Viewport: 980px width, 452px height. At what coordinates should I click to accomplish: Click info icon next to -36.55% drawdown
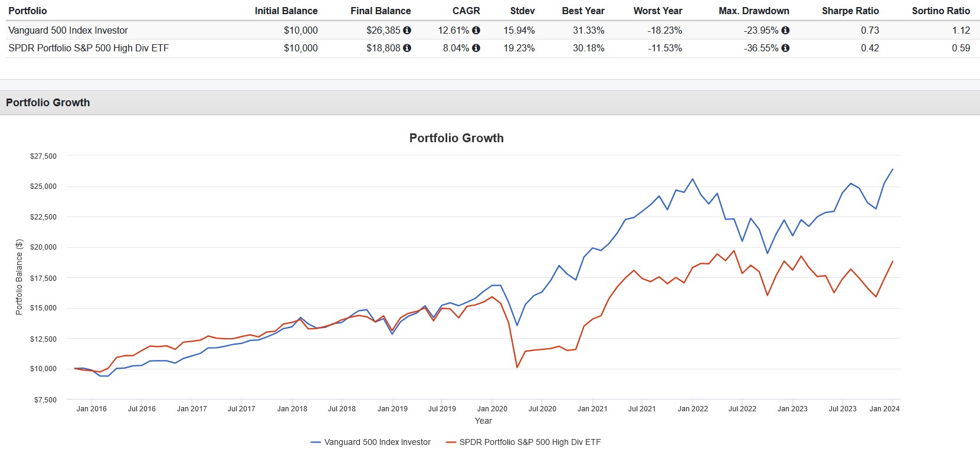[785, 48]
